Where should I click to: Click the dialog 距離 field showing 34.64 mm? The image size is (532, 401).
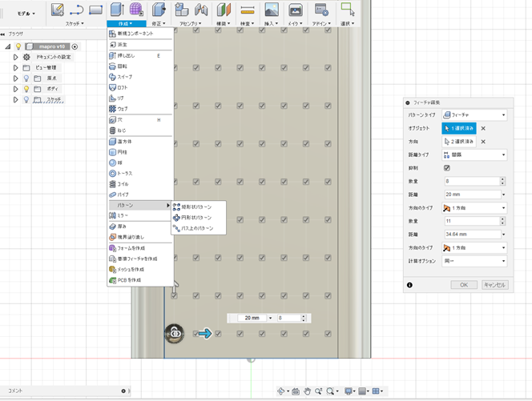473,235
